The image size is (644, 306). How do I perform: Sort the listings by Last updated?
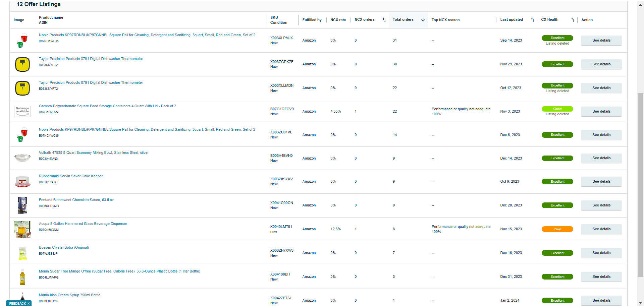[532, 20]
